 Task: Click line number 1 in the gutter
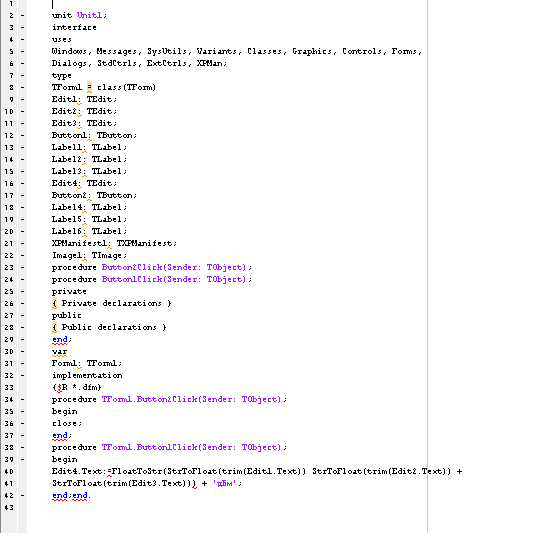(x=11, y=4)
